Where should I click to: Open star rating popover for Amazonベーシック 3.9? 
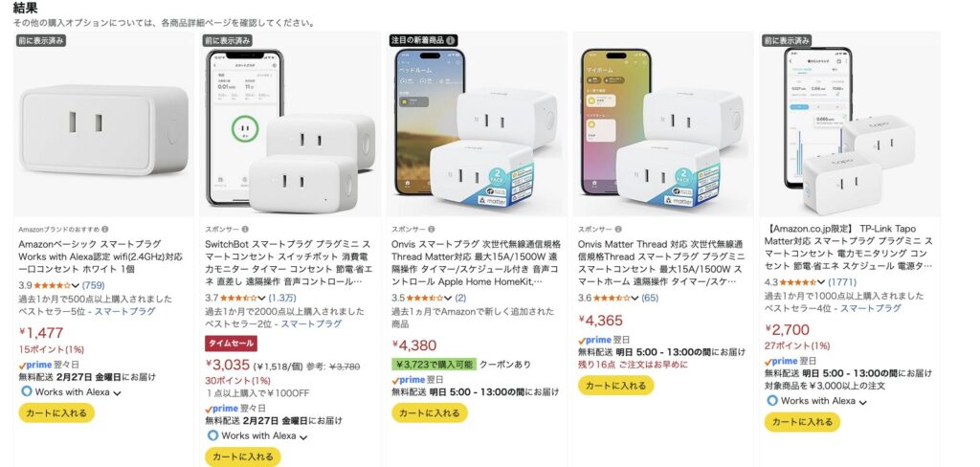(x=56, y=285)
